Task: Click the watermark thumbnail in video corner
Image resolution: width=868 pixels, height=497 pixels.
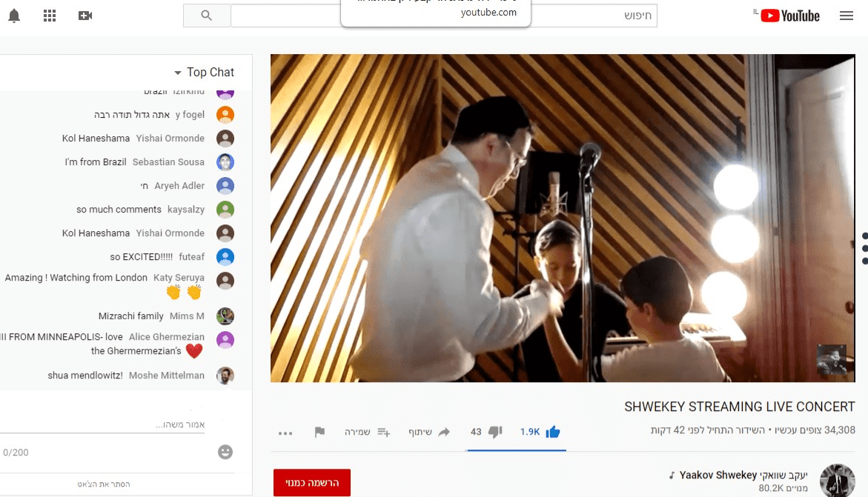Action: pos(832,360)
